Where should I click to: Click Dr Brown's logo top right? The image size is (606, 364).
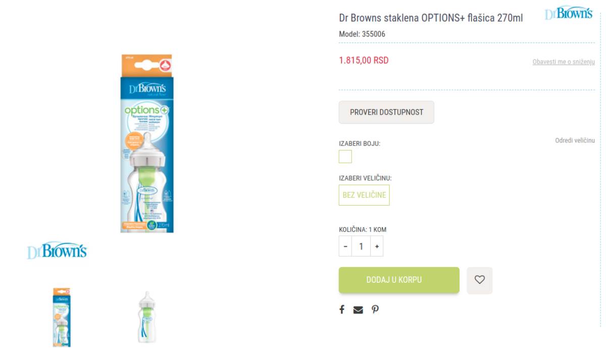[569, 14]
